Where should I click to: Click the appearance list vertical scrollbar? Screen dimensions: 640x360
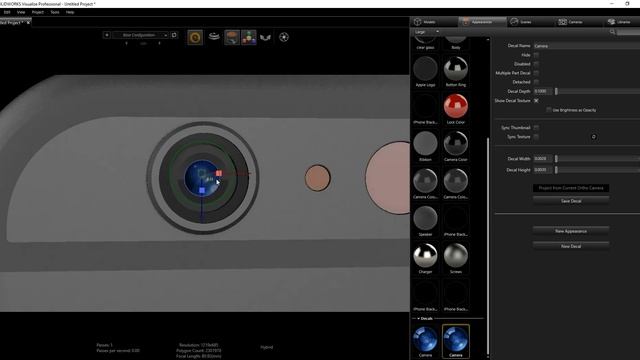[x=488, y=247]
